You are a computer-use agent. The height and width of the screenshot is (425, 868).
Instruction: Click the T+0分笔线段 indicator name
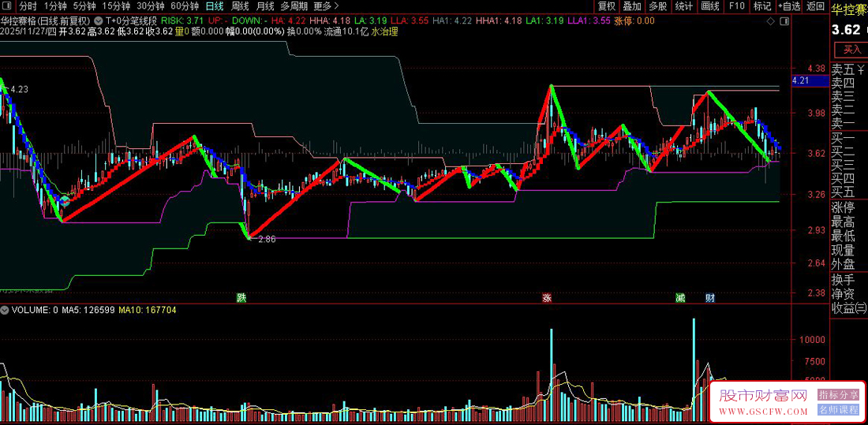click(x=131, y=21)
